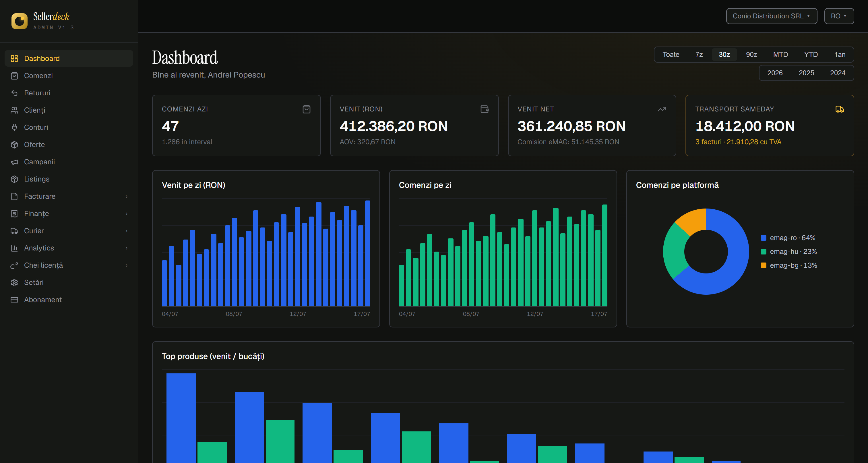Click the Curier truck icon in sidebar
The width and height of the screenshot is (868, 463).
pos(14,231)
